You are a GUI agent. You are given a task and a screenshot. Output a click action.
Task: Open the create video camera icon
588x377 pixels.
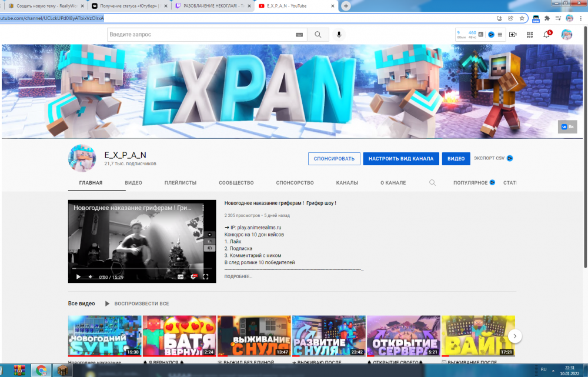tap(513, 35)
